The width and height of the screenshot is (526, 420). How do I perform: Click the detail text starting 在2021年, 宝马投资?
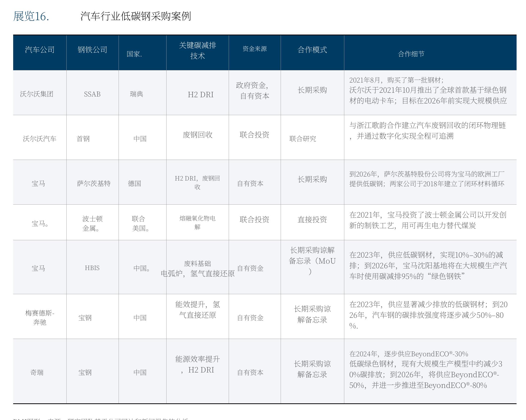tap(428, 220)
